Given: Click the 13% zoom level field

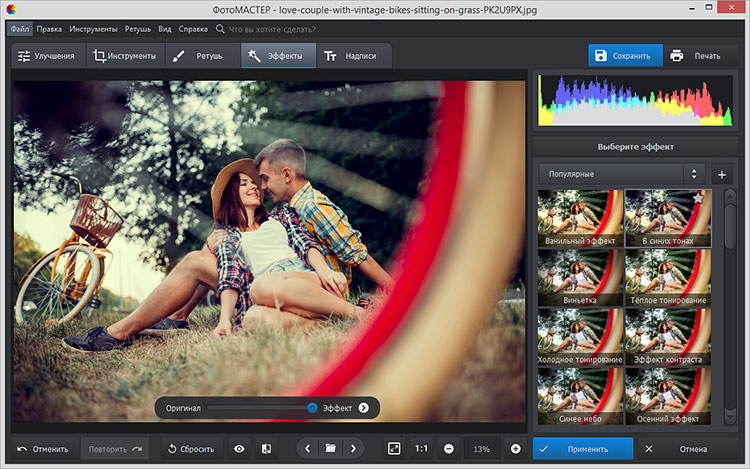Looking at the screenshot, I should coord(482,449).
